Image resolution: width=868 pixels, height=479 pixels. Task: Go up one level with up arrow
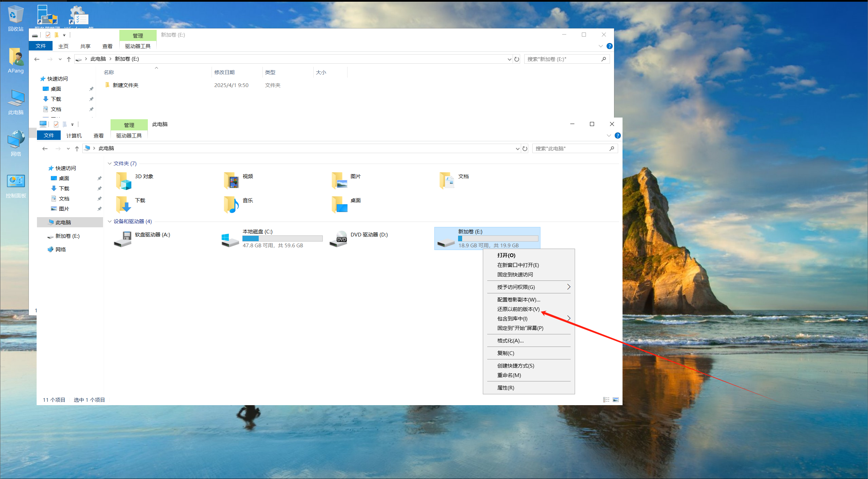coord(77,148)
